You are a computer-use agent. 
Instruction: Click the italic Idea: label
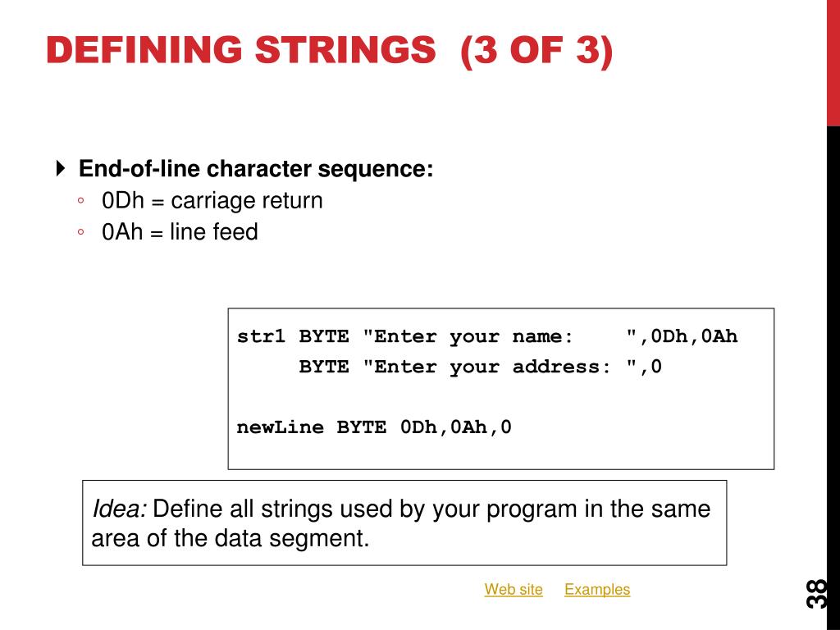[119, 509]
